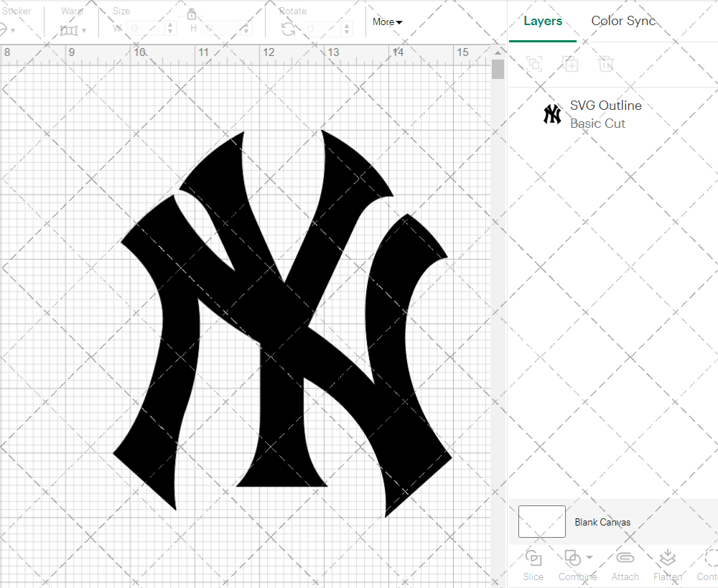Switch to the Color Sync tab

(623, 21)
